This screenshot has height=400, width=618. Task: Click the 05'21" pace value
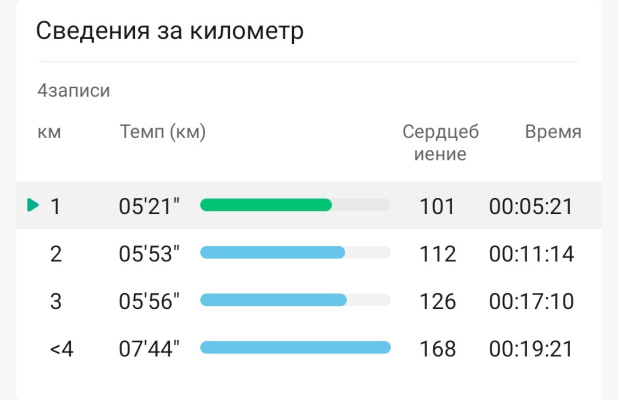pos(149,206)
